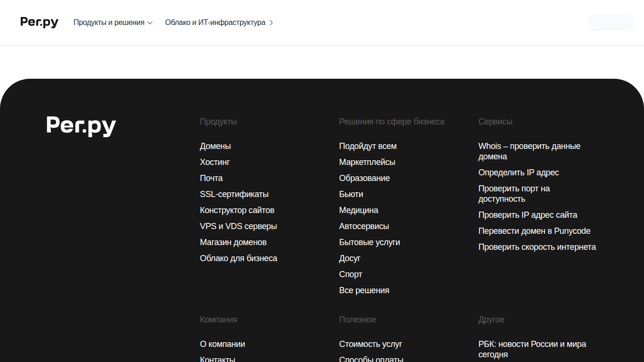
Task: Visit Облако для бизнеса link
Action: 239,258
